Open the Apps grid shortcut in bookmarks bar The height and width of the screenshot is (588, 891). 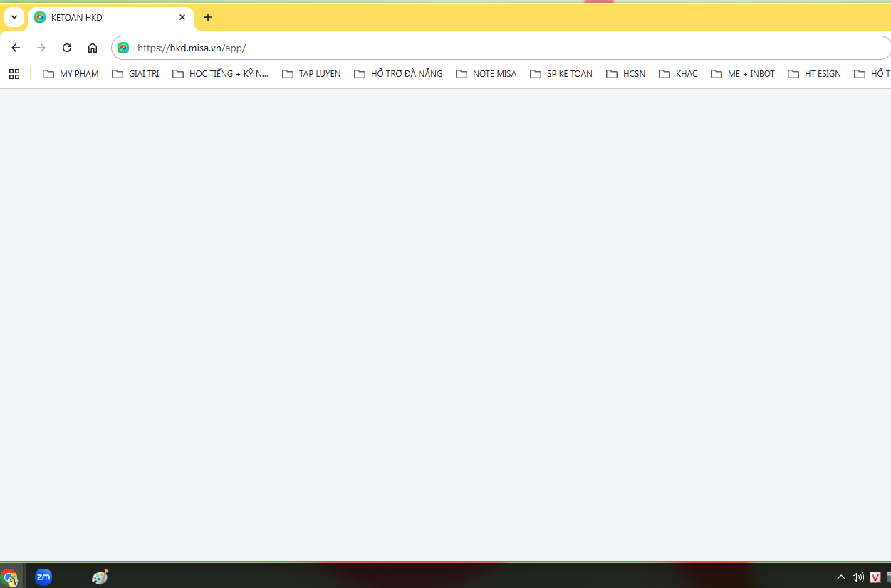click(14, 74)
